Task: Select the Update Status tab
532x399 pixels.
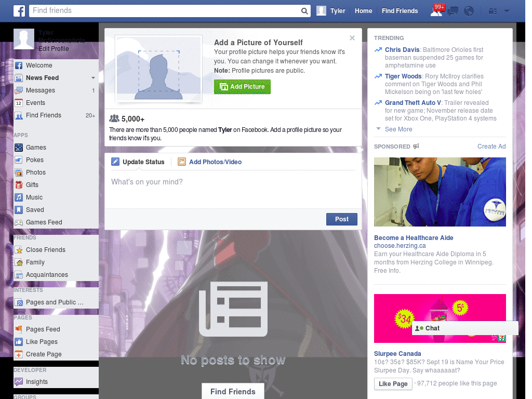Action: tap(138, 162)
